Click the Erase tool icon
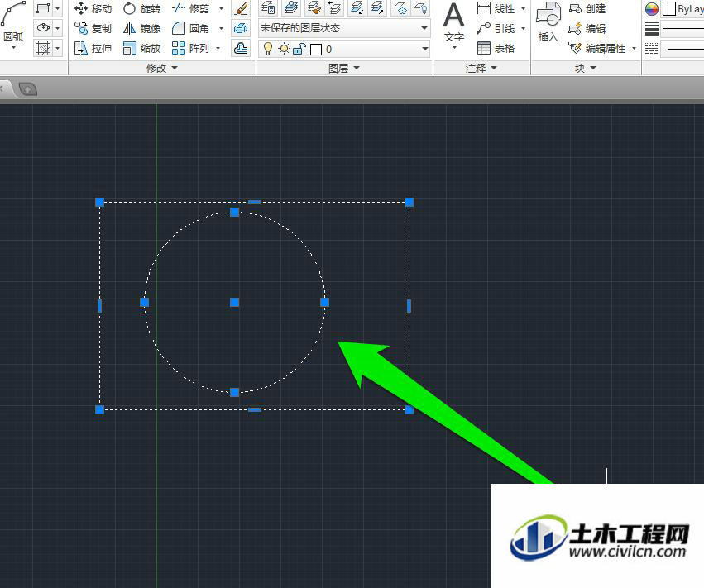This screenshot has width=704, height=588. click(x=241, y=8)
